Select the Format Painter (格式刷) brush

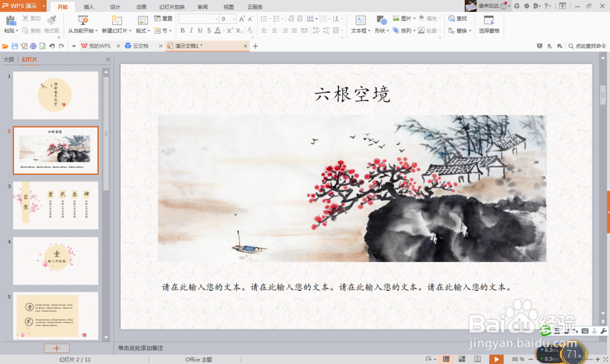52,20
